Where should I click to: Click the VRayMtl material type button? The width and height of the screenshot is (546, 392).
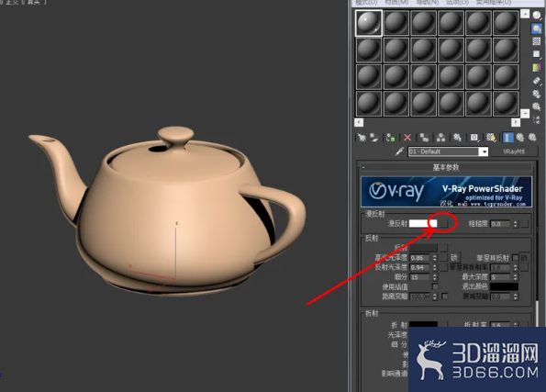[514, 151]
